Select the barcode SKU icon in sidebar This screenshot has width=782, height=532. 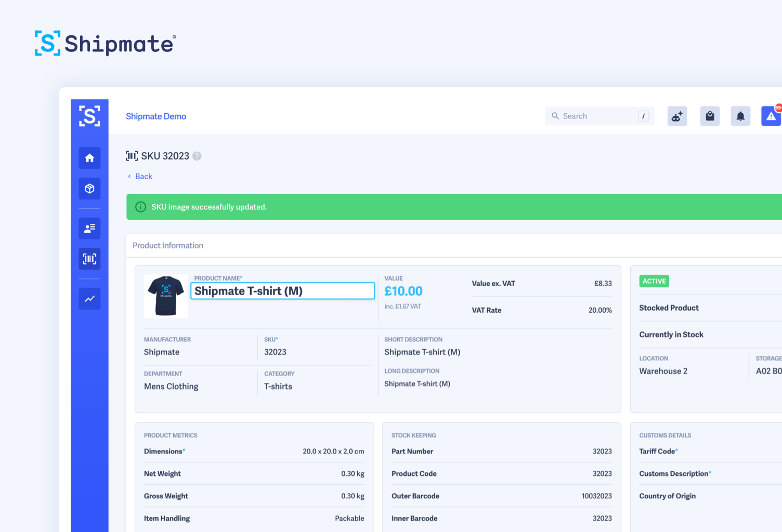coord(89,259)
